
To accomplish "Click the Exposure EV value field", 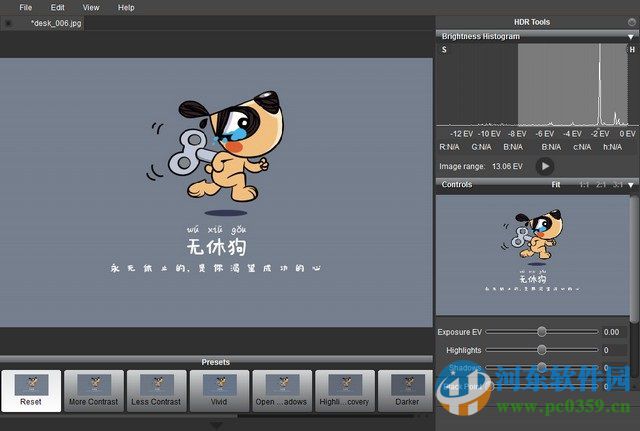I will 614,332.
